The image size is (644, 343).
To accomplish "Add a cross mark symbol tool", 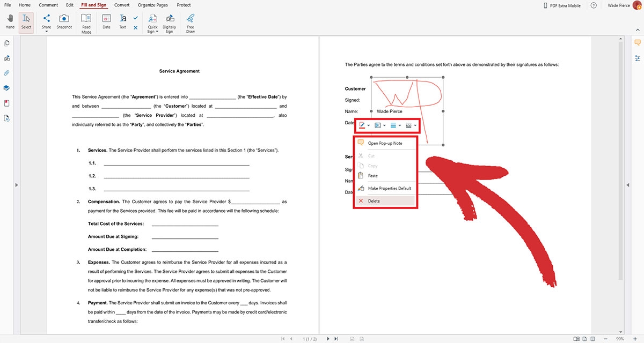I will tap(135, 27).
